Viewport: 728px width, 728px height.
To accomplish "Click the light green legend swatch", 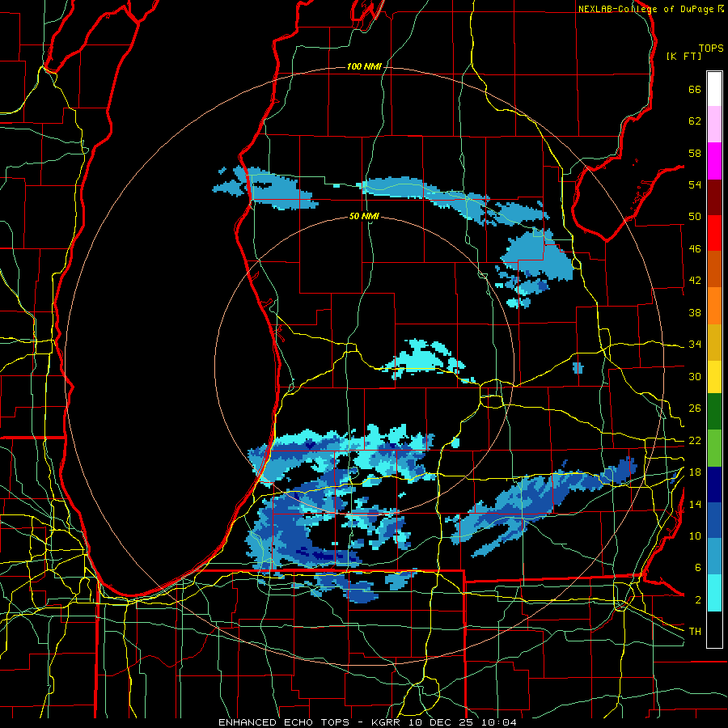I will coord(714,448).
